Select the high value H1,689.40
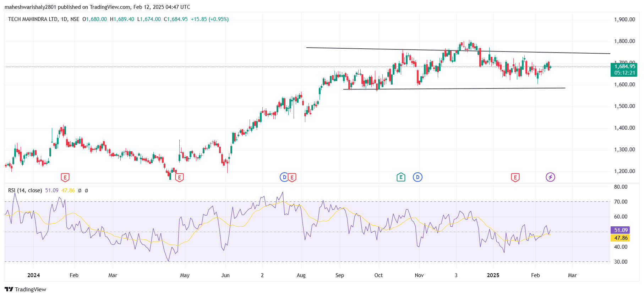 point(122,19)
